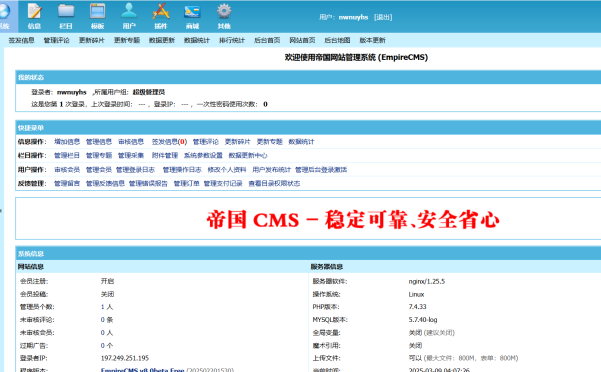Click the 增加信息 quick menu link
Screen dimensions: 601x372
[x=67, y=142]
